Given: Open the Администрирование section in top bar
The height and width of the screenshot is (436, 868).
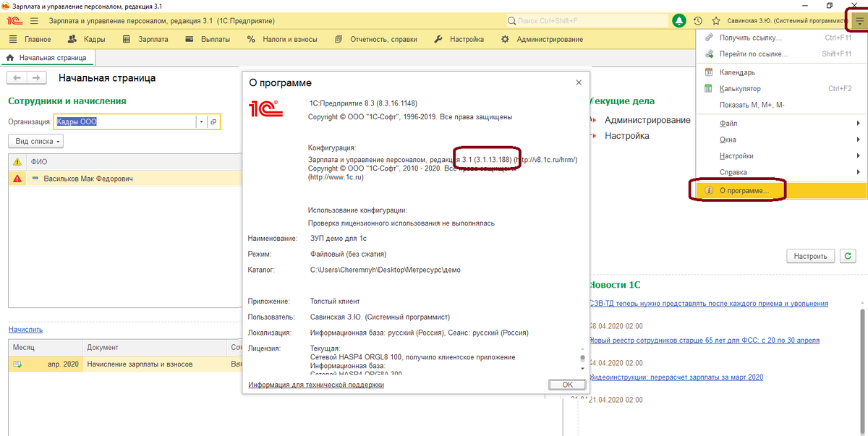Looking at the screenshot, I should click(544, 39).
